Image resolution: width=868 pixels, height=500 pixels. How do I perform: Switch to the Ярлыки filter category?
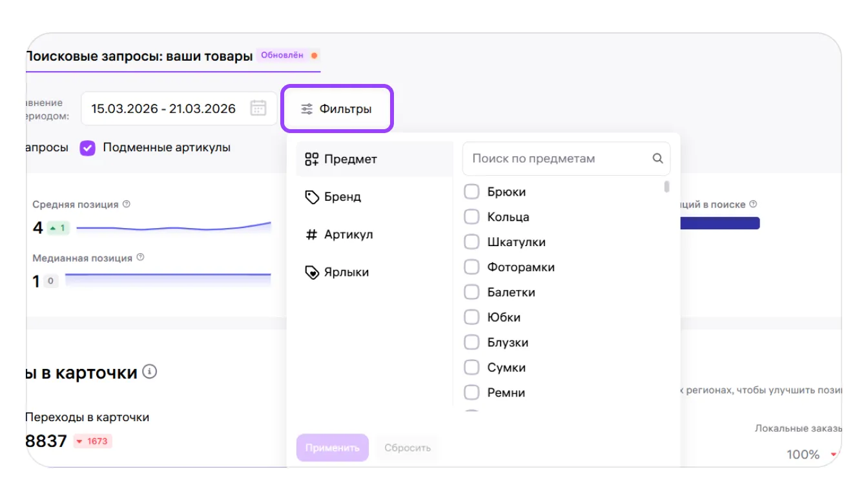coord(346,272)
